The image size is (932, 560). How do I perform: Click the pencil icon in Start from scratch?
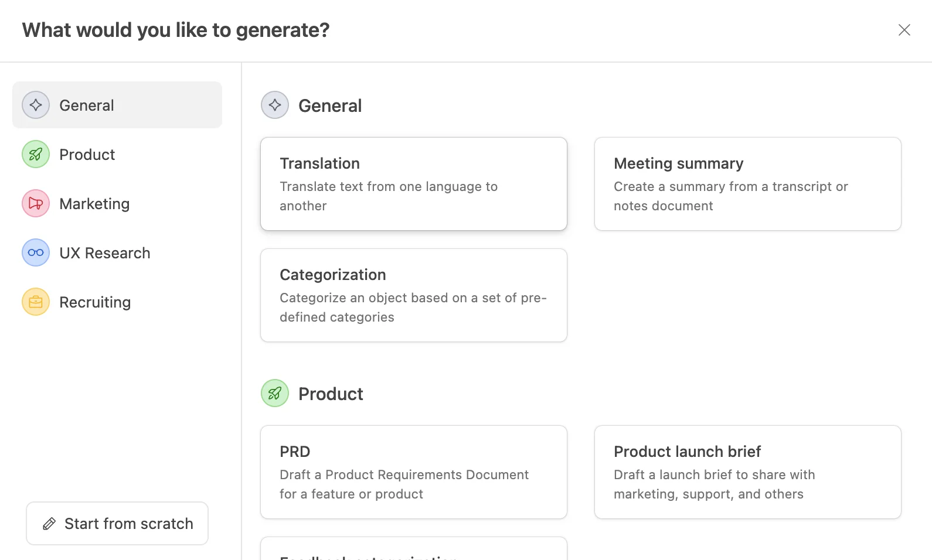pos(49,524)
